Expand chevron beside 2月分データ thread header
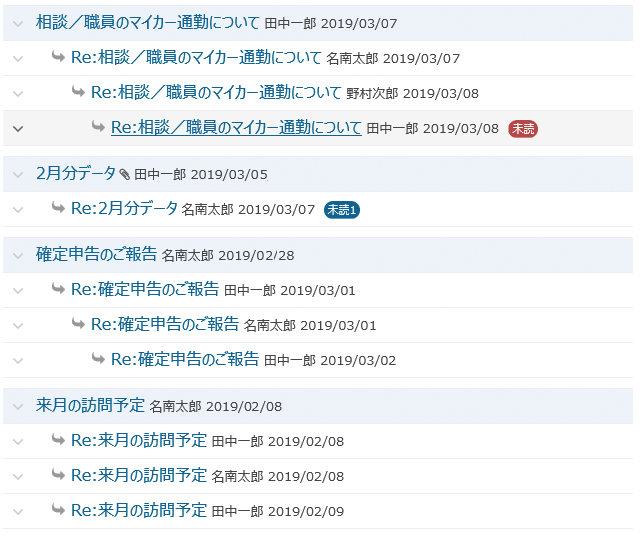 [x=18, y=175]
